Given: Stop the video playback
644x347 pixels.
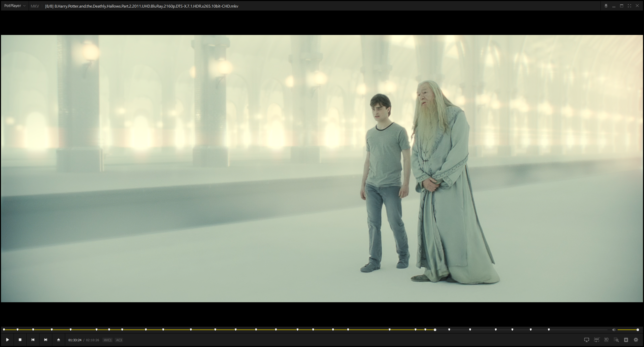Looking at the screenshot, I should (x=20, y=340).
